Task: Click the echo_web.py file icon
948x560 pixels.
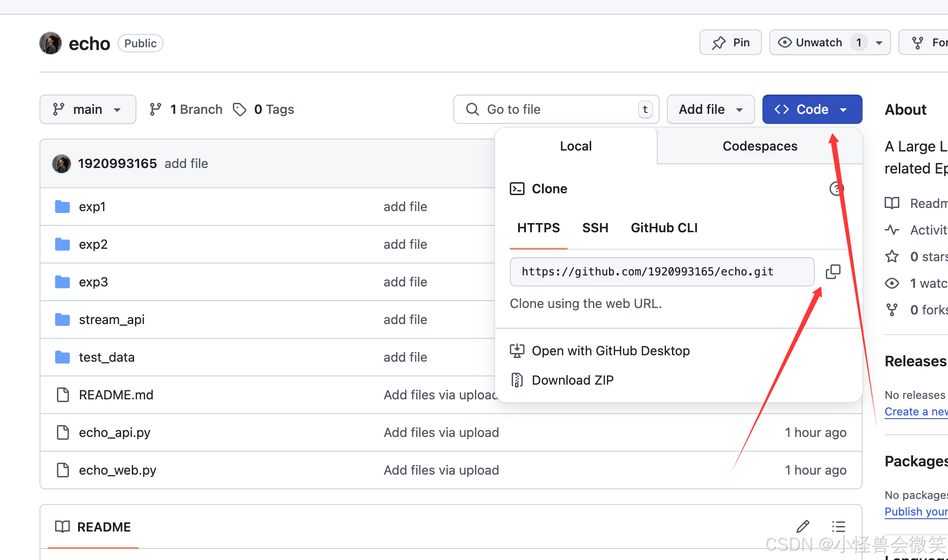Action: [62, 470]
